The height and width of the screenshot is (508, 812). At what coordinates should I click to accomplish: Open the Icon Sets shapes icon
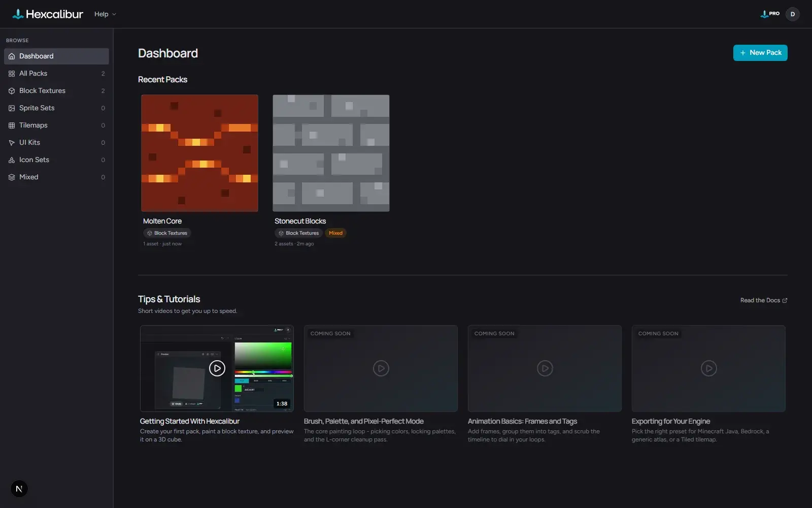[12, 160]
